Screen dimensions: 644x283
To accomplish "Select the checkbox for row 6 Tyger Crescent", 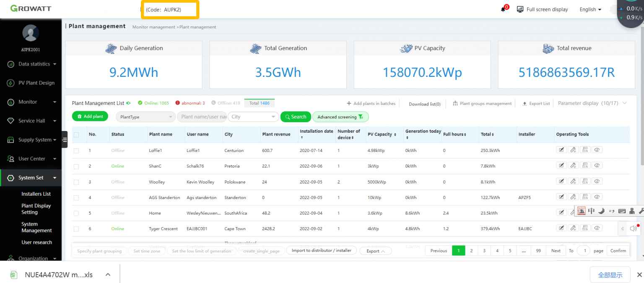I will [x=76, y=229].
